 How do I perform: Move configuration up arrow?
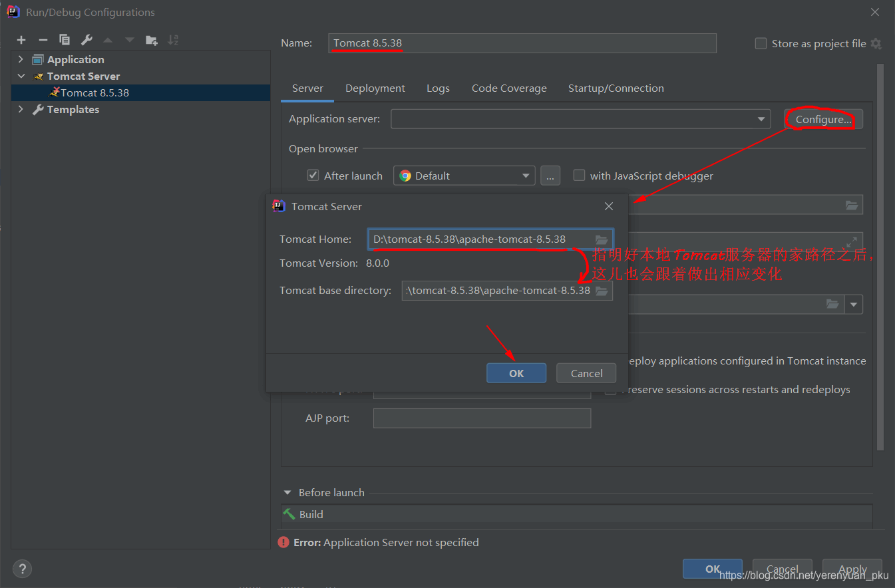[108, 40]
